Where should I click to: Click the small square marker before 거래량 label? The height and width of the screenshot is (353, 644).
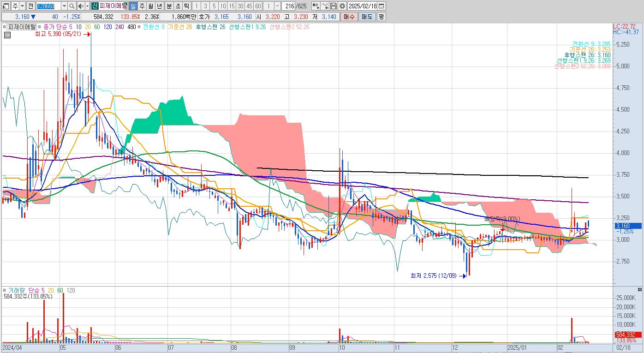click(x=5, y=290)
